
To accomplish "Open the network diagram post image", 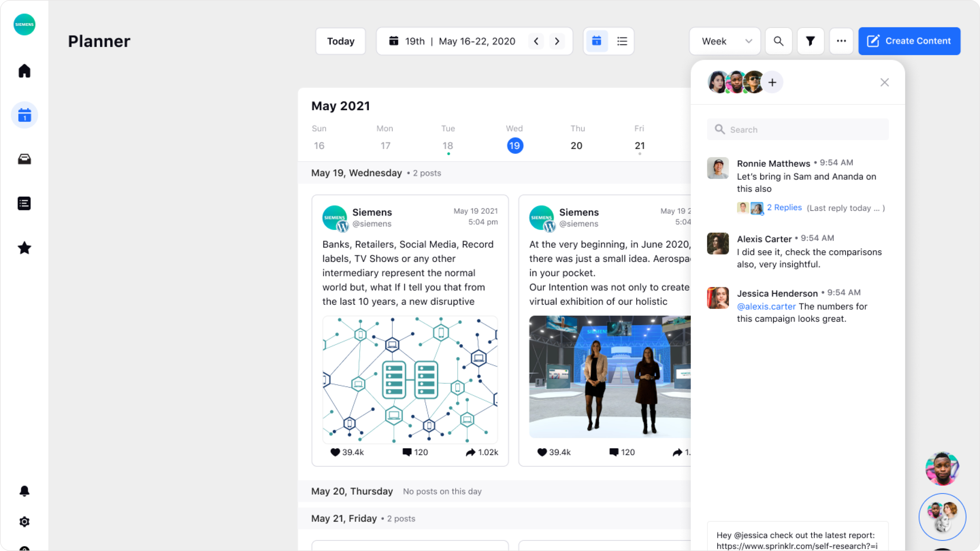I will 410,379.
